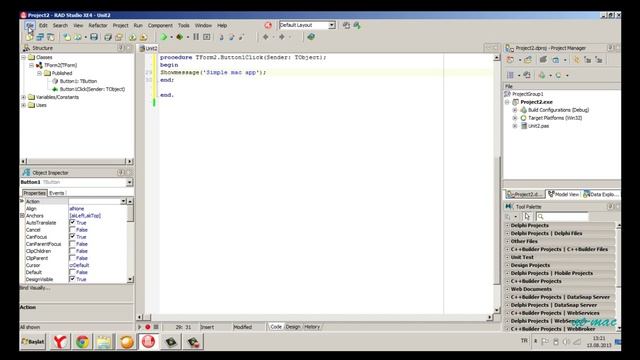Switch to the Model View tab

pos(563,195)
